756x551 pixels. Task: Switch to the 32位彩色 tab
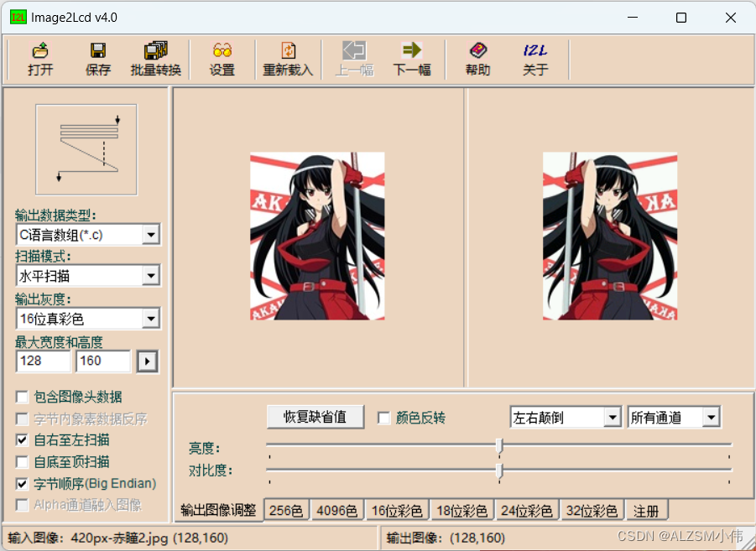click(x=592, y=511)
